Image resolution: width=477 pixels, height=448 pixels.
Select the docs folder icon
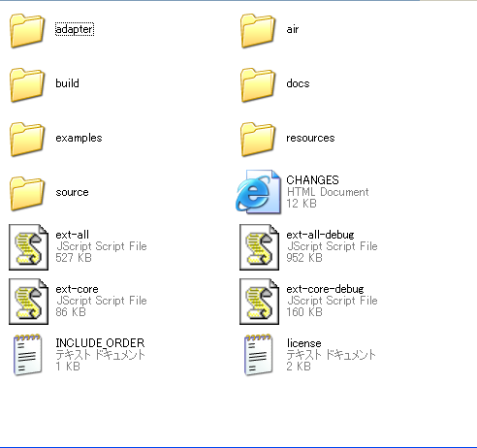click(258, 85)
